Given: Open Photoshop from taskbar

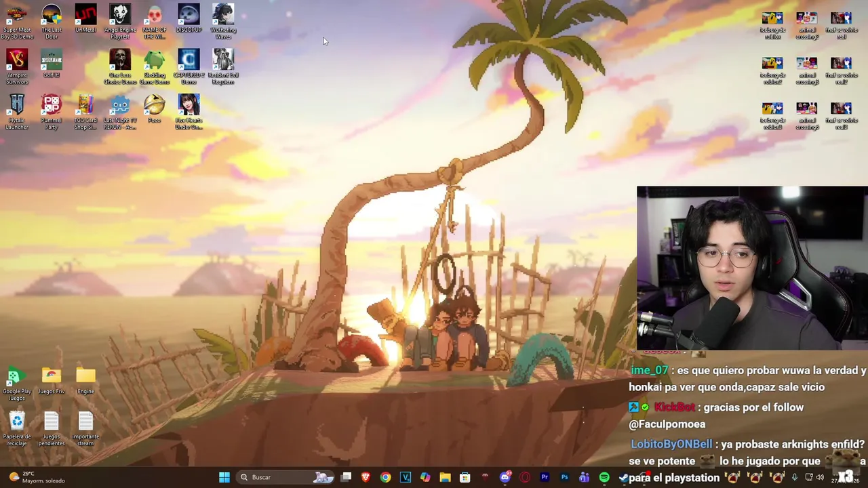Looking at the screenshot, I should pos(564,477).
